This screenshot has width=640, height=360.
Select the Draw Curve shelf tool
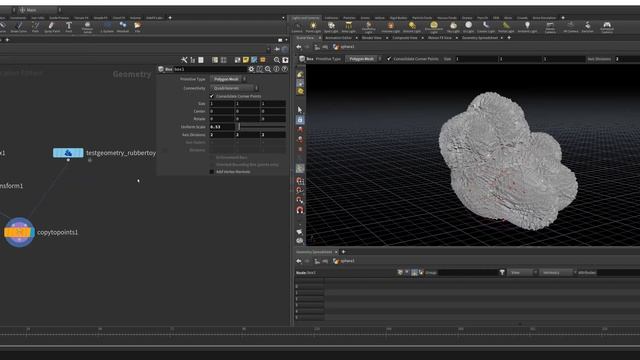tap(18, 27)
